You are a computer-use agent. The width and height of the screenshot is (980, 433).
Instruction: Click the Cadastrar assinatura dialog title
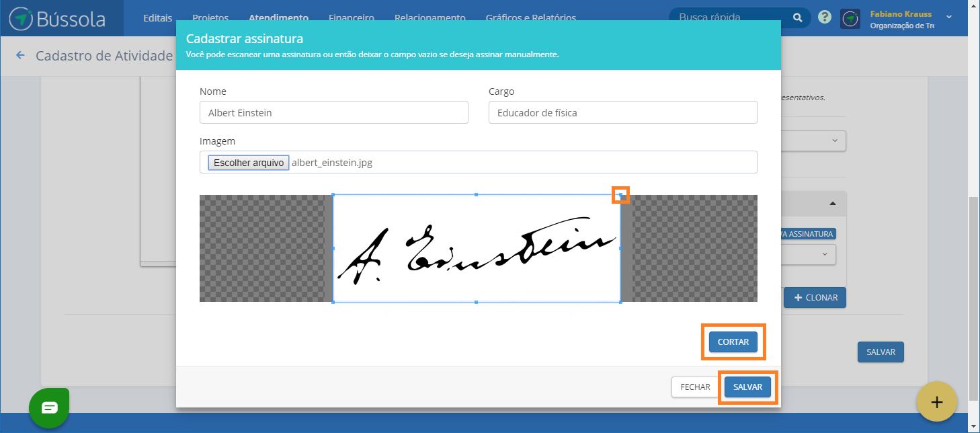(x=245, y=39)
